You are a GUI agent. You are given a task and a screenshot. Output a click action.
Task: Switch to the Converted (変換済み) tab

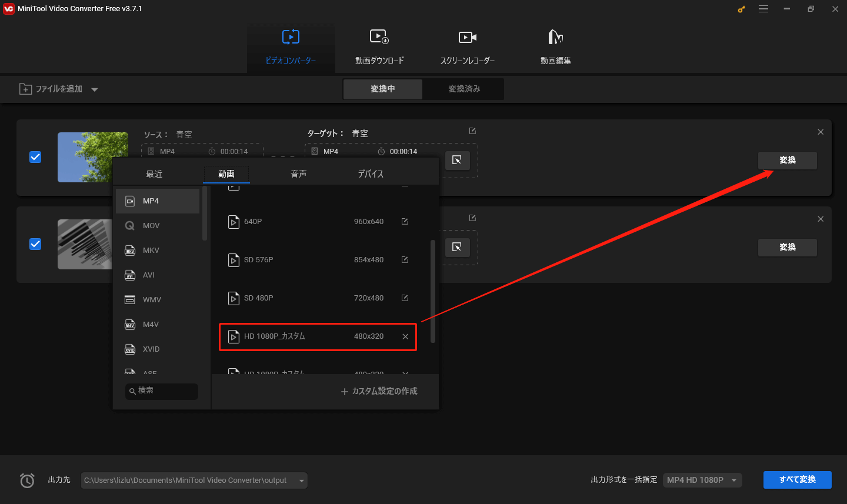coord(464,89)
